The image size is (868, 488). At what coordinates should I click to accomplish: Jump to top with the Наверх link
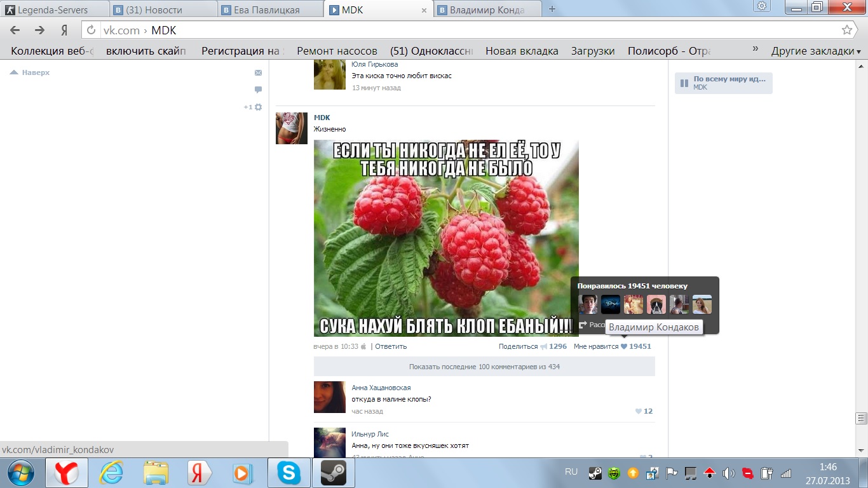pos(31,72)
